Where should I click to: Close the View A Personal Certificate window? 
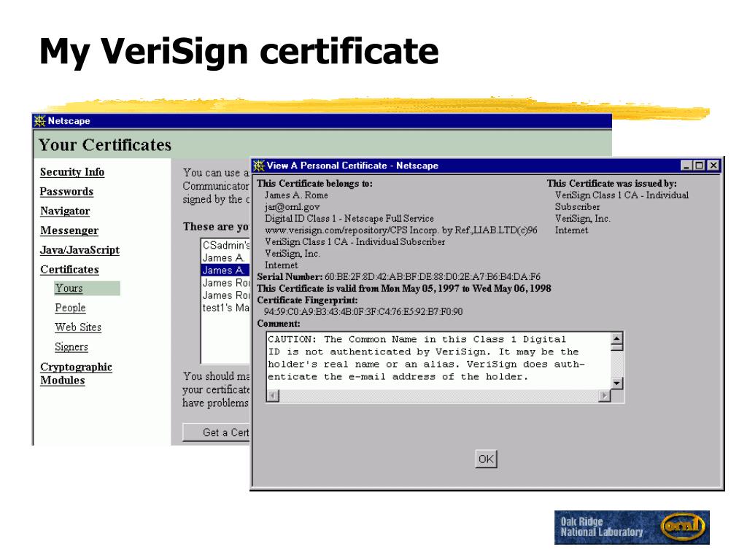[713, 166]
